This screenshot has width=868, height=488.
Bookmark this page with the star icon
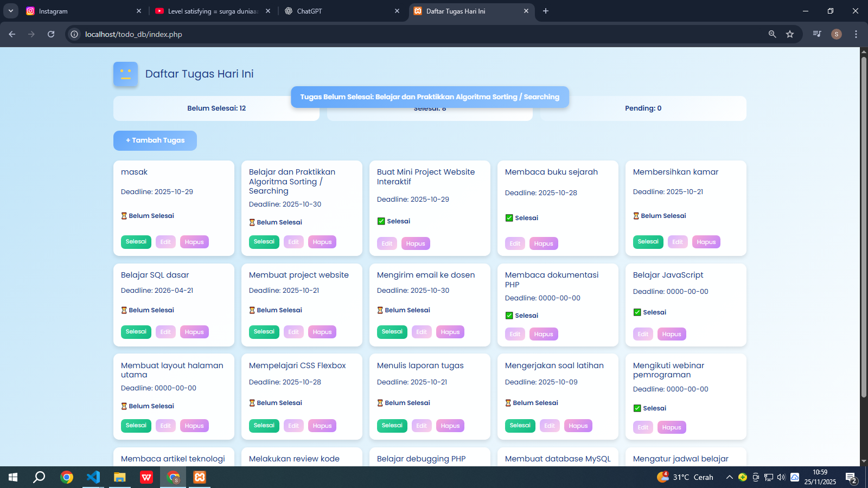(790, 34)
